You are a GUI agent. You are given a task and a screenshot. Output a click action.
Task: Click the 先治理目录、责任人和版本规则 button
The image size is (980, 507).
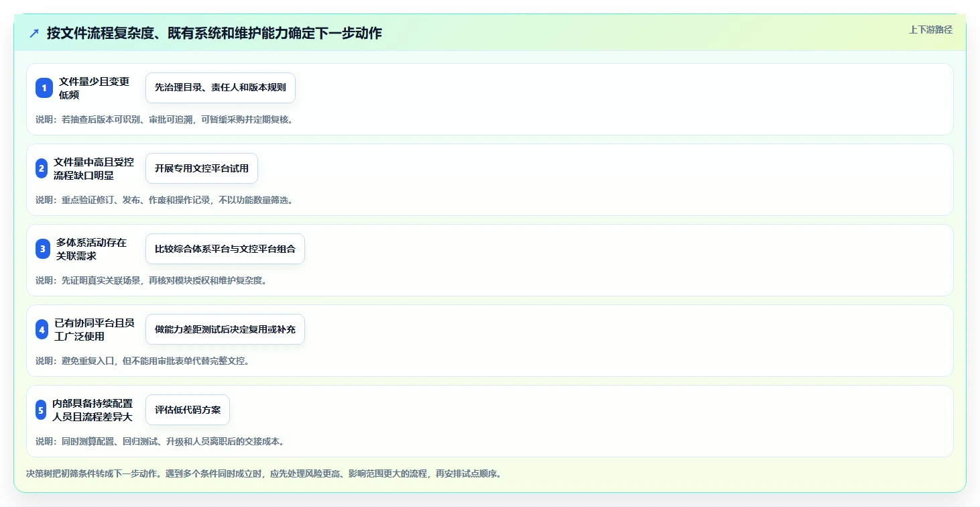click(x=221, y=88)
